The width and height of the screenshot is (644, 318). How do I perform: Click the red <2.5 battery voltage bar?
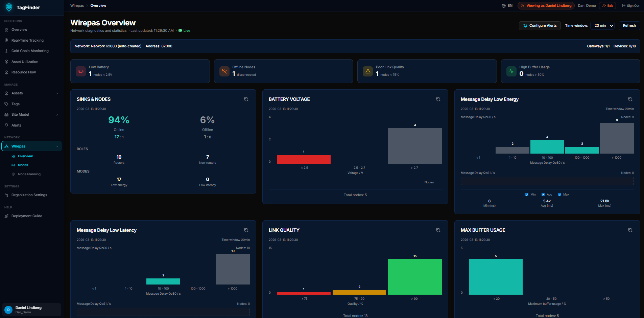tap(304, 159)
